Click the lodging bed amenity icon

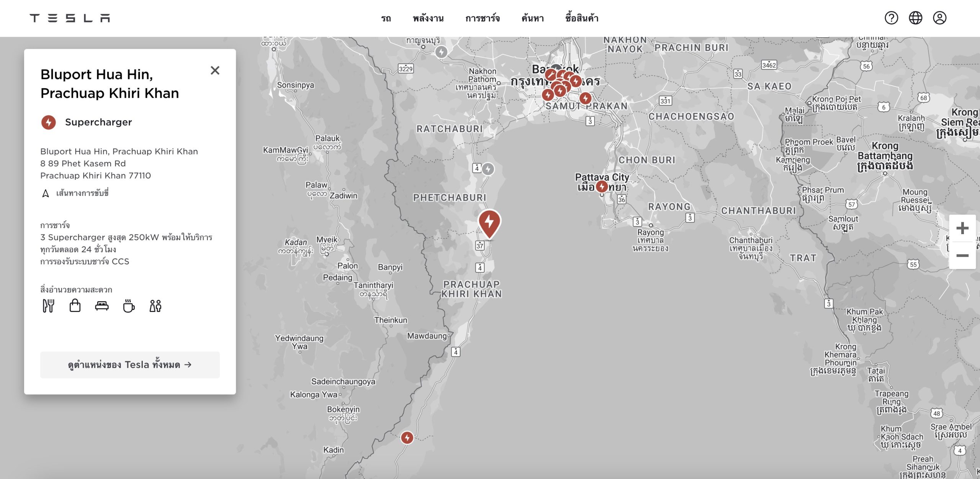(102, 306)
